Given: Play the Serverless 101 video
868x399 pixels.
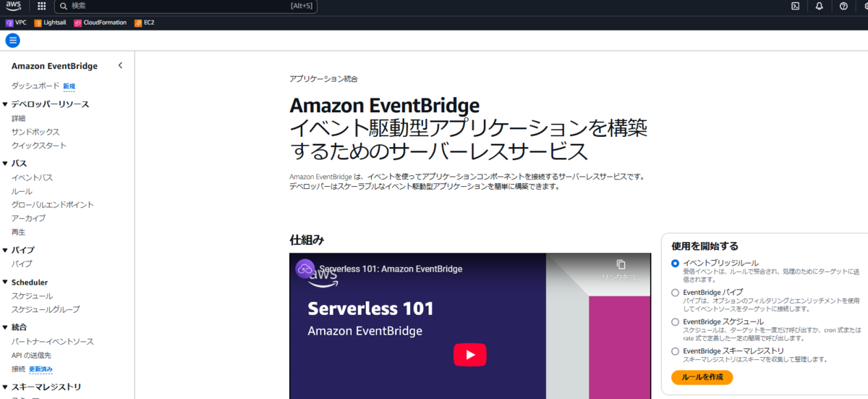Looking at the screenshot, I should 470,355.
